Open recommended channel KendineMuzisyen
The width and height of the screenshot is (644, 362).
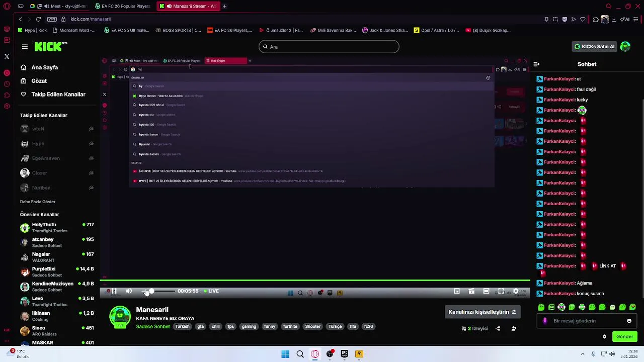pyautogui.click(x=57, y=287)
